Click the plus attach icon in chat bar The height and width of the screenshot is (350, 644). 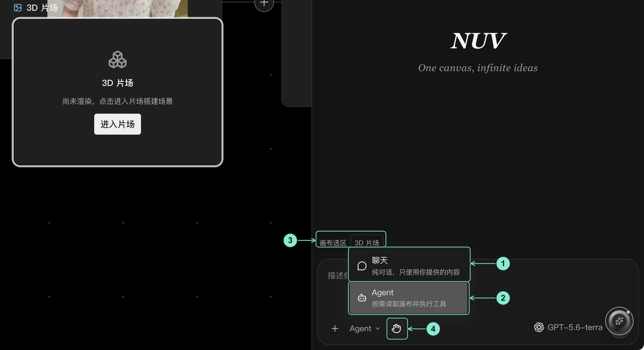(x=335, y=328)
